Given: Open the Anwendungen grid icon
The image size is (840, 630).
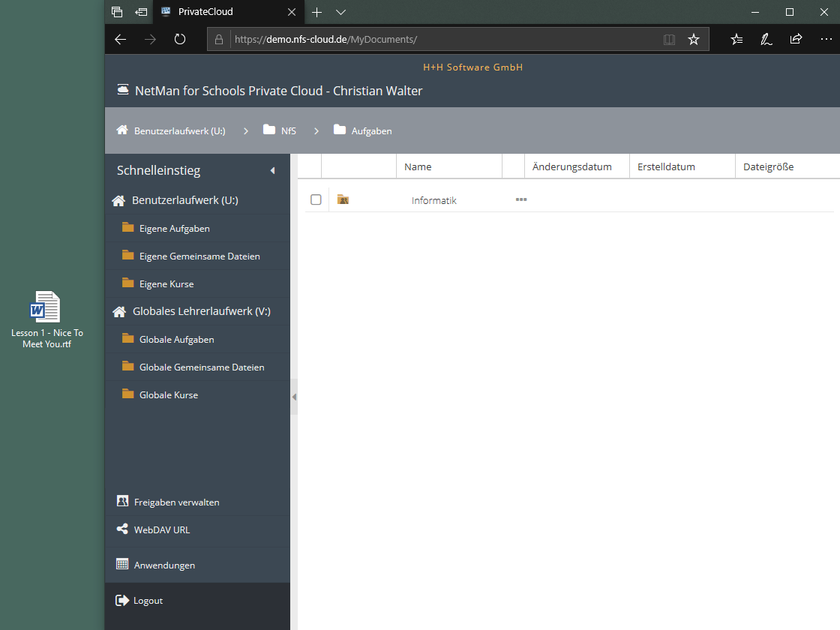Looking at the screenshot, I should click(x=122, y=565).
